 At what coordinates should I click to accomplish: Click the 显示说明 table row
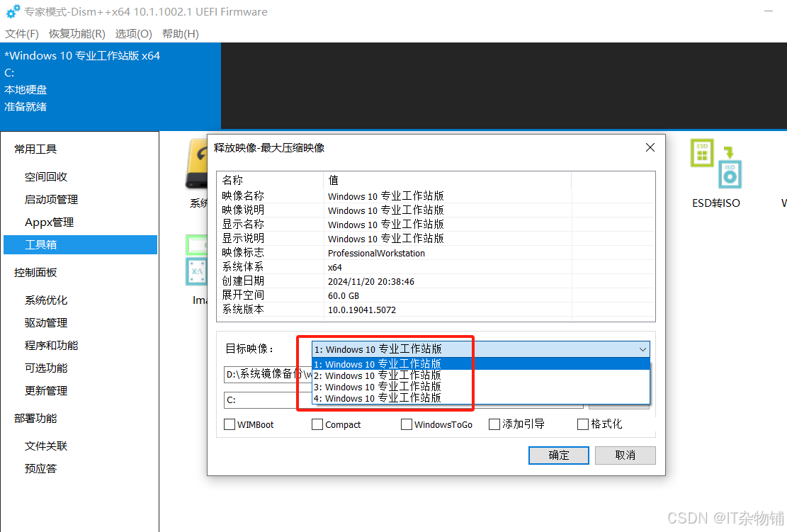click(x=436, y=239)
